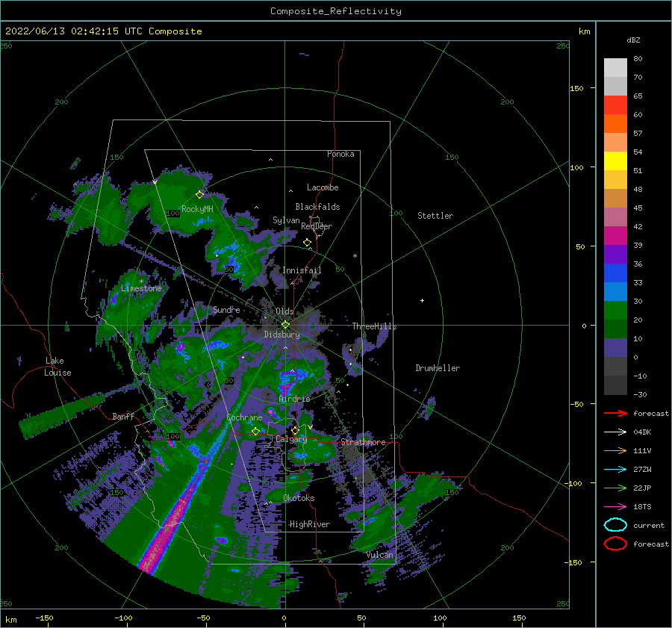Screen dimensions: 672x628
Task: Select the red forecast oval icon
Action: pyautogui.click(x=615, y=544)
